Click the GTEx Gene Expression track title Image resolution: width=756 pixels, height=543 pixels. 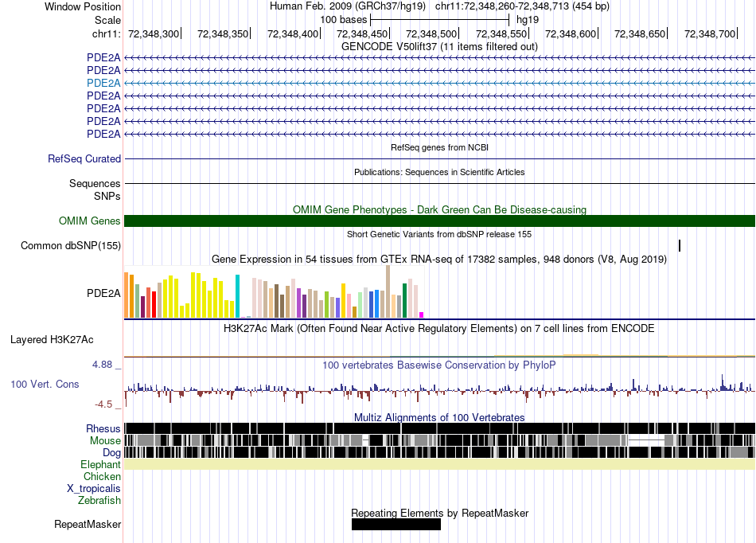click(439, 259)
